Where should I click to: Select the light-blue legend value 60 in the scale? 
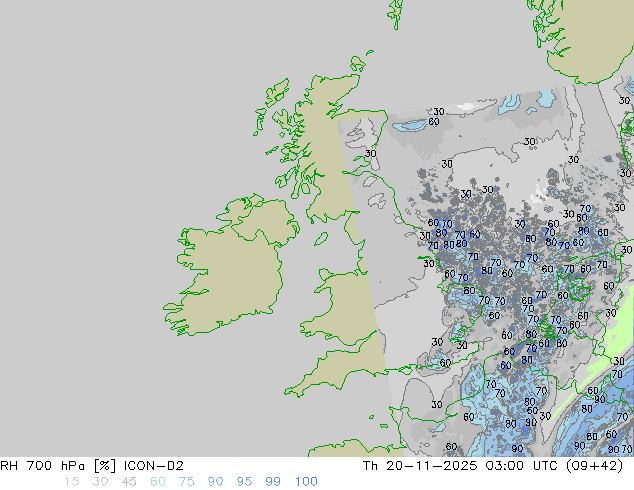[x=158, y=482]
